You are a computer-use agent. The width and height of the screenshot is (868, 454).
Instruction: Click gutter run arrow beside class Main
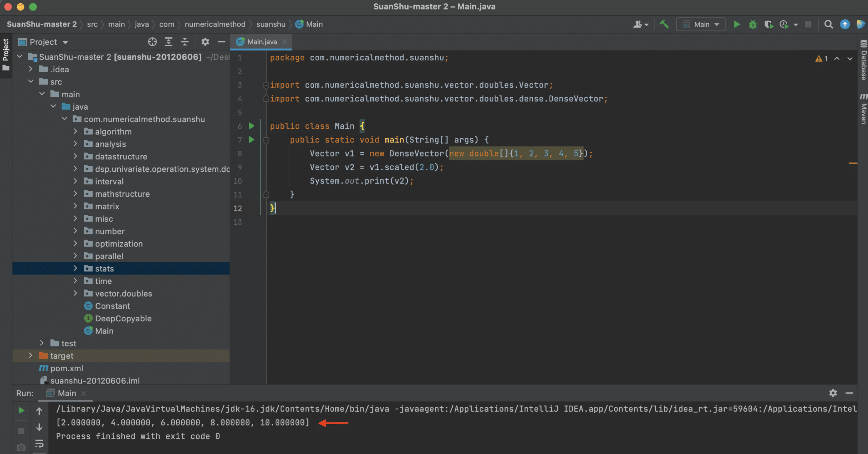[252, 126]
